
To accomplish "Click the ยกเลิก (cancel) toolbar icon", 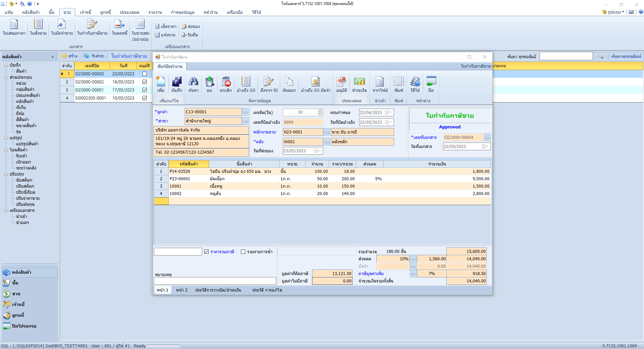I will [226, 84].
